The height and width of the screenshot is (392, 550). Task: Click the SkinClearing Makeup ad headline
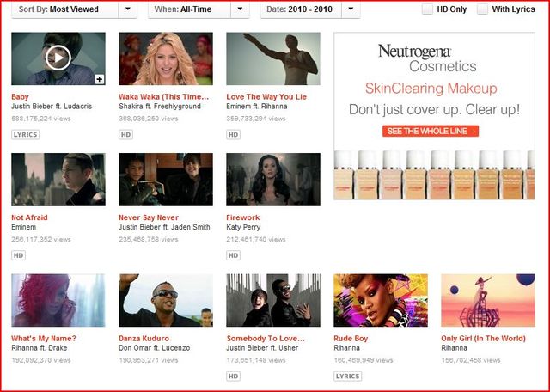(431, 88)
